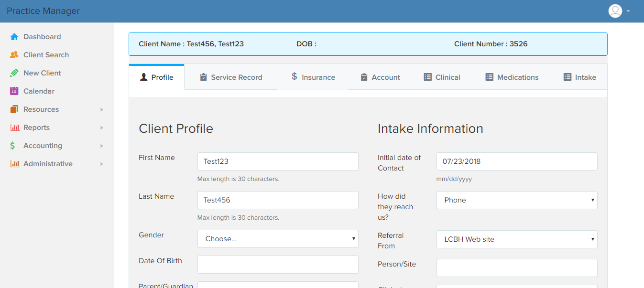Click the Initial date of Contact field
The width and height of the screenshot is (644, 288).
pyautogui.click(x=517, y=161)
